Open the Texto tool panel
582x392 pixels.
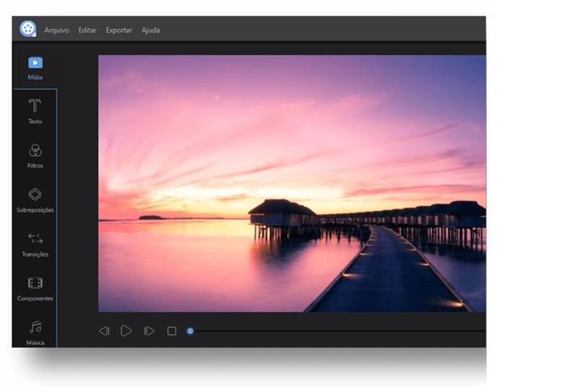(x=36, y=112)
